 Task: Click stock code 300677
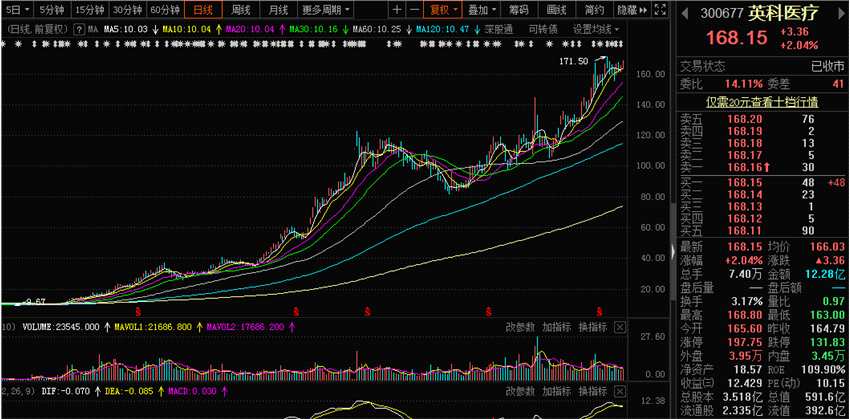point(723,14)
